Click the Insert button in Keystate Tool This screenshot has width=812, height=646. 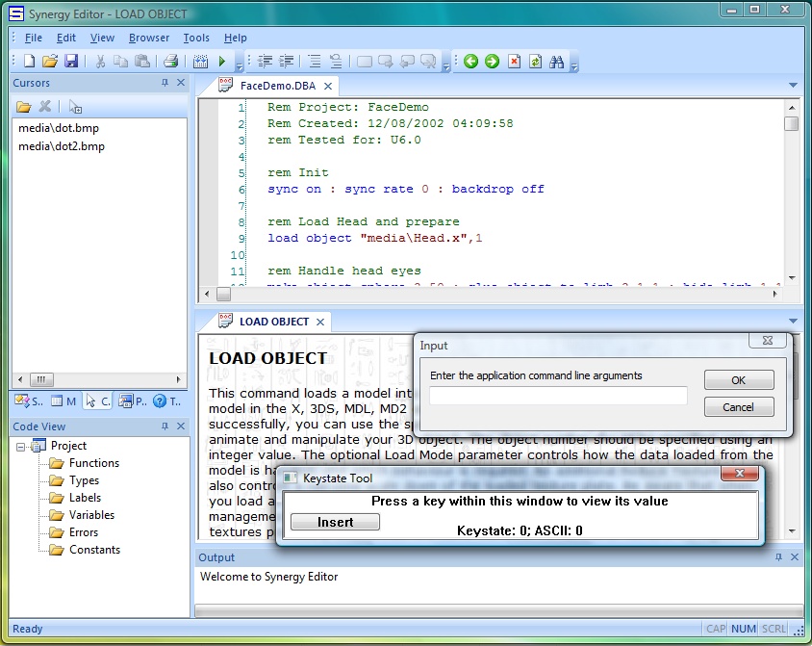point(335,522)
